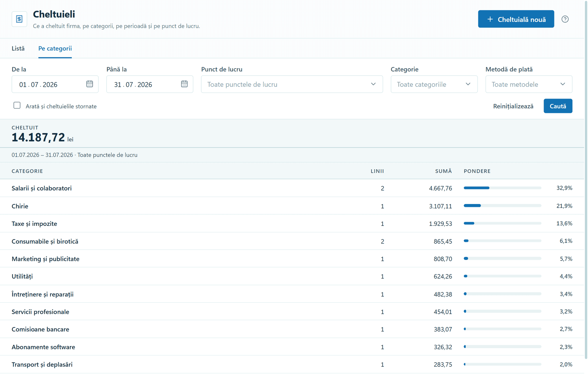588x375 pixels.
Task: Click the Caută button
Action: click(558, 106)
